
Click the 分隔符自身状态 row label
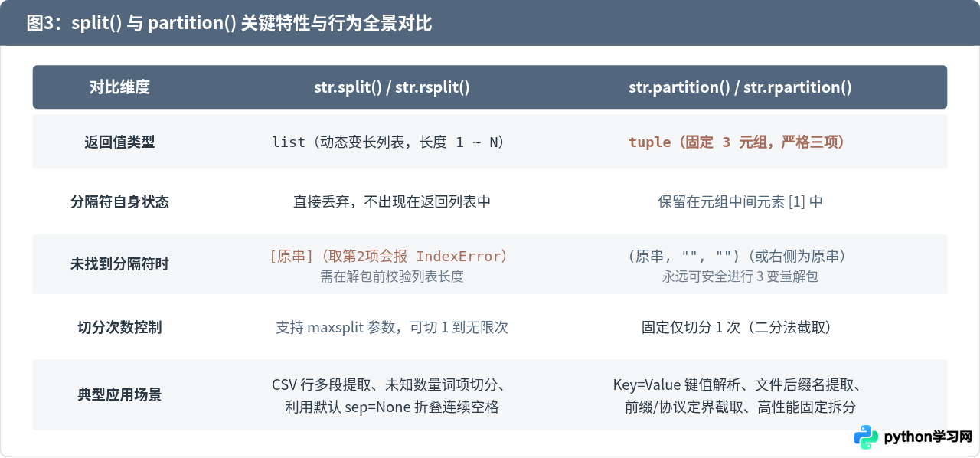(x=119, y=202)
